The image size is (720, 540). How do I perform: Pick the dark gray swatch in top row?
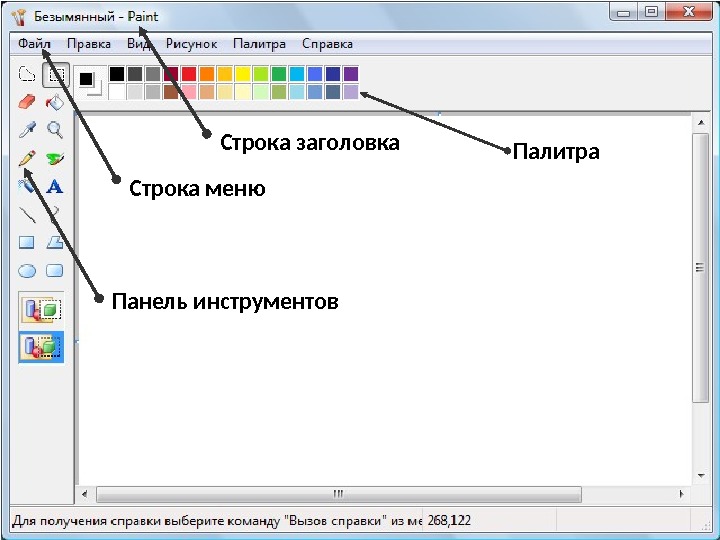135,74
